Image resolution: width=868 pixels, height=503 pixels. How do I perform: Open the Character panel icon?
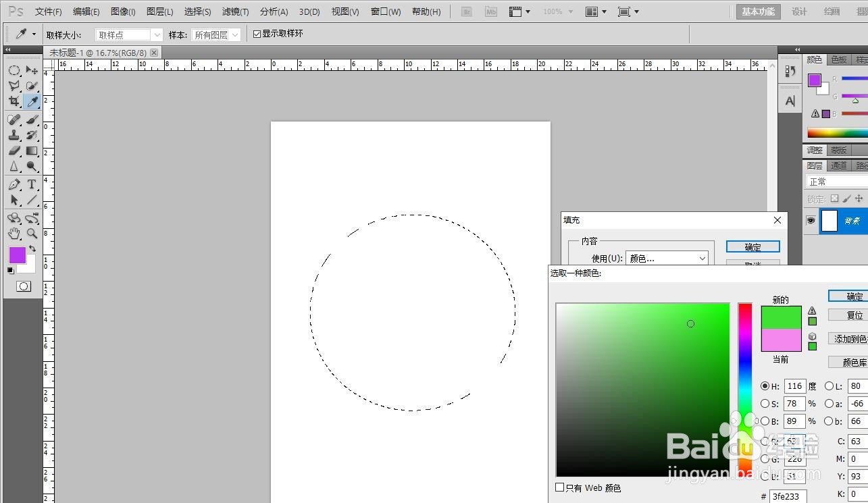click(x=790, y=101)
